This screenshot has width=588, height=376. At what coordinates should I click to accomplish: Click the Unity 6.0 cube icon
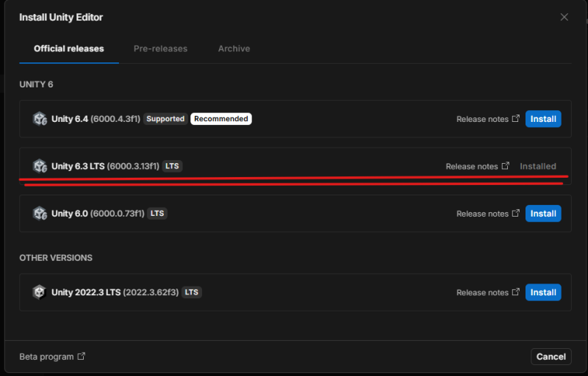point(40,214)
